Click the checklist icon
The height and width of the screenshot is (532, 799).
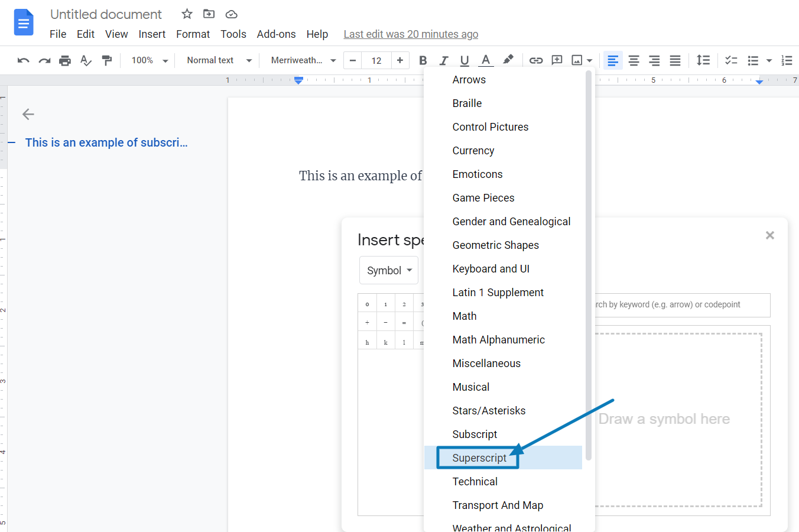(731, 60)
